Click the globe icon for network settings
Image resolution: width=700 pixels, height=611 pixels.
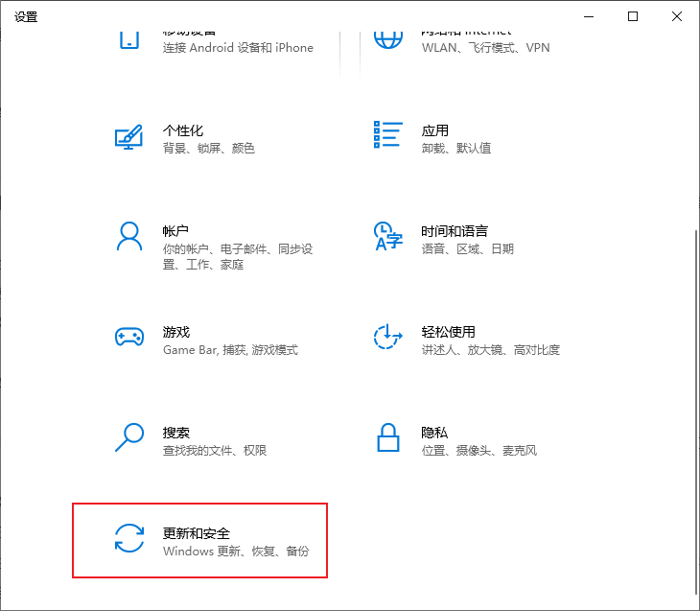click(388, 39)
